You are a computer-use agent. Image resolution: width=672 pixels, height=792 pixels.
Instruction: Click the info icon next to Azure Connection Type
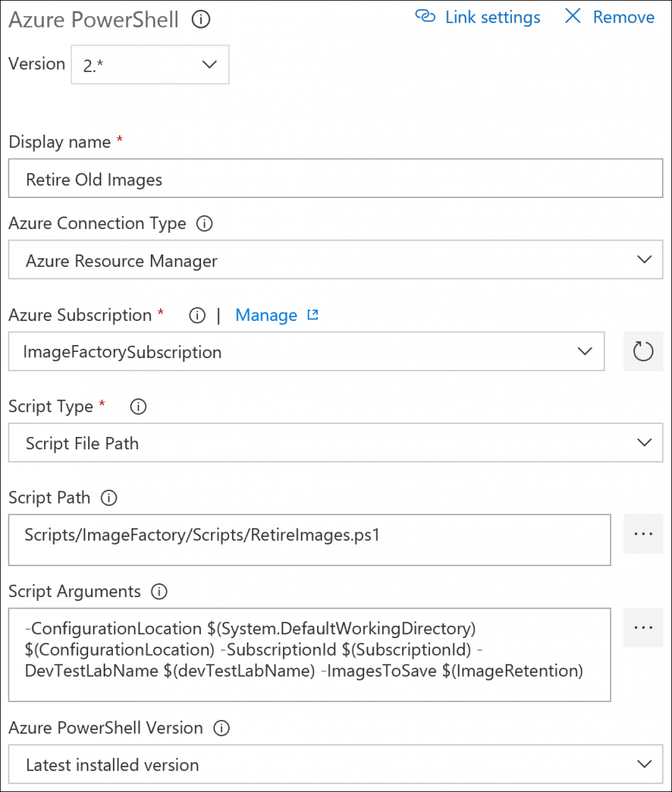204,224
